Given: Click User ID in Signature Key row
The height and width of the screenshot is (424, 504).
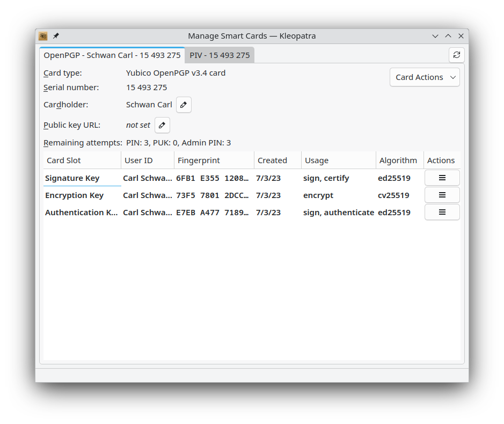Looking at the screenshot, I should (148, 178).
